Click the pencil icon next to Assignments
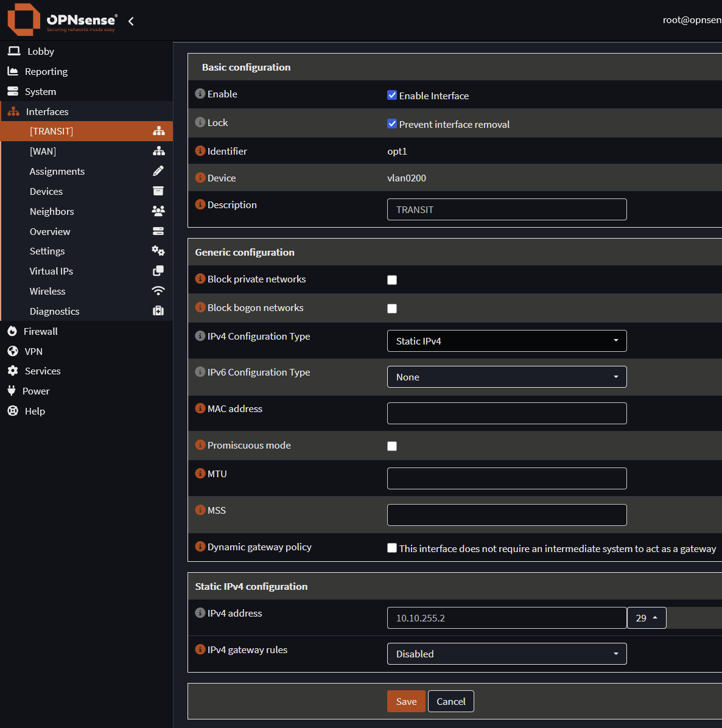 coord(158,171)
